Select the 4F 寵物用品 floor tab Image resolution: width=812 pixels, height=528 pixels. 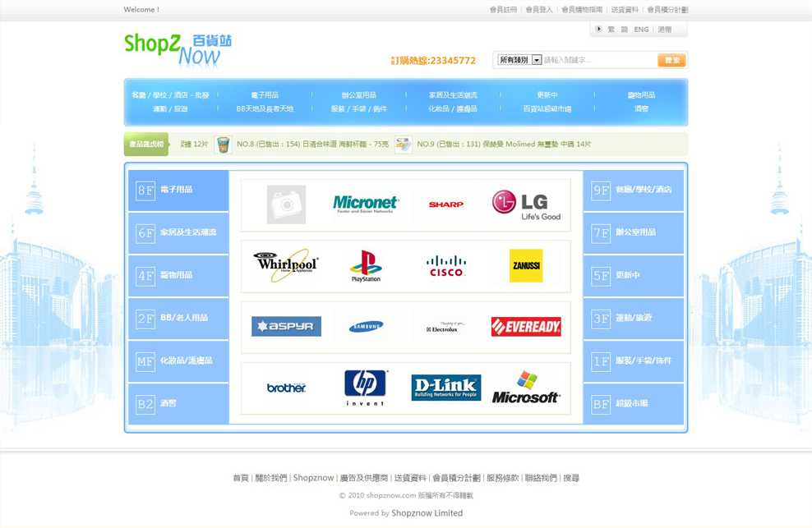(178, 276)
